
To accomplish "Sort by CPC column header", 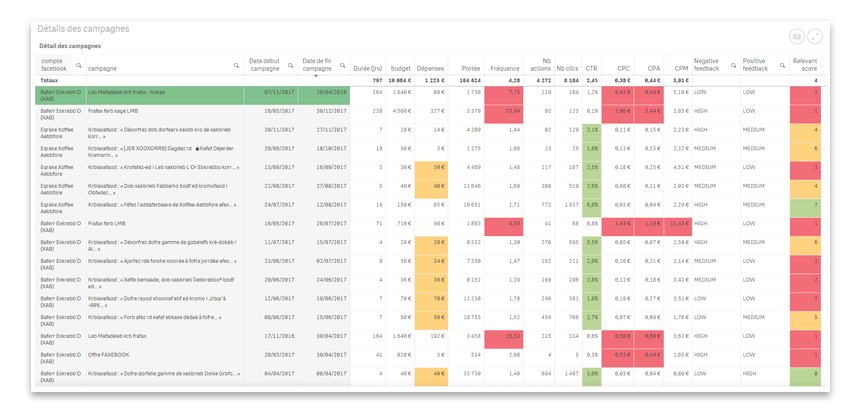I will tap(624, 69).
